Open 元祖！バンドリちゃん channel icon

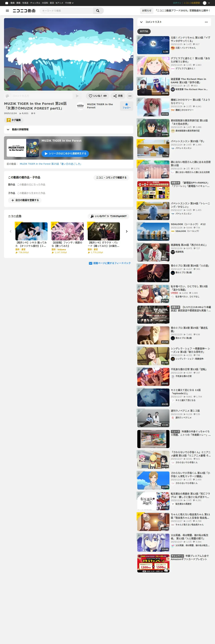[173, 48]
